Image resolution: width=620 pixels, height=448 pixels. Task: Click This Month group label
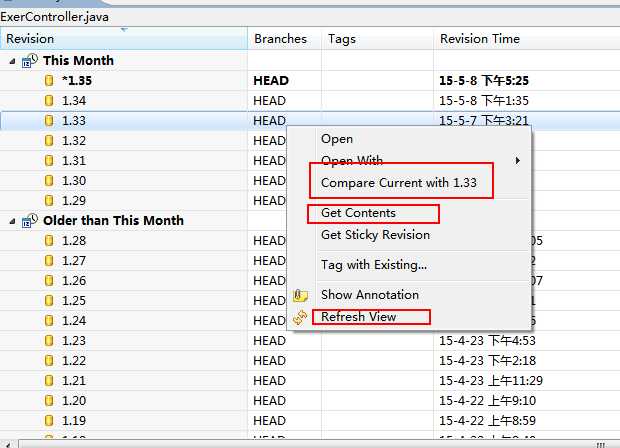click(x=78, y=60)
